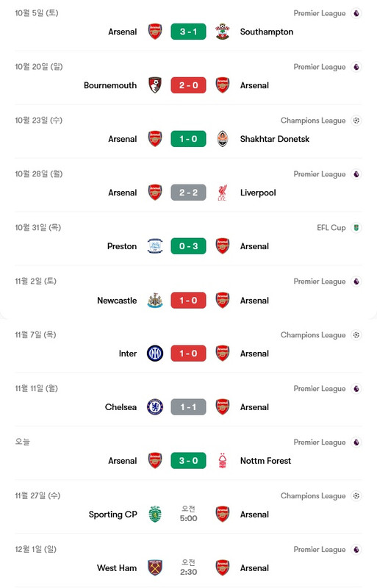Screen dimensions: 377x588
Task: Click the Inter club crest
Action: pyautogui.click(x=155, y=354)
